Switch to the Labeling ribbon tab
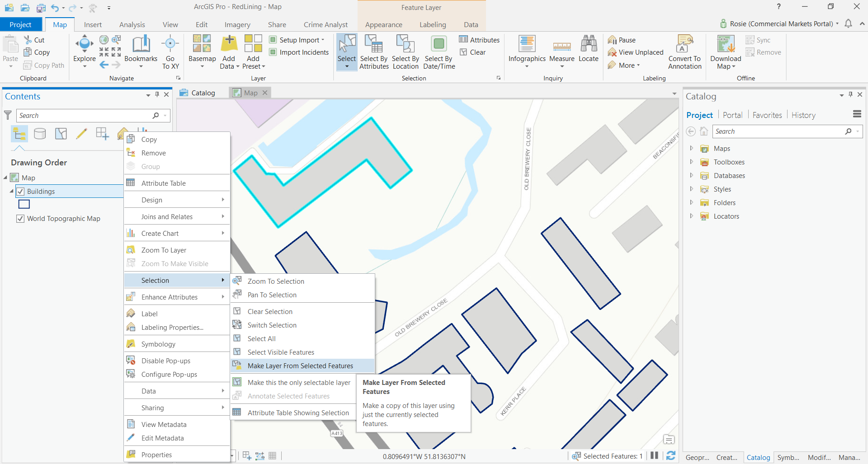Screen dimensions: 868x464 pyautogui.click(x=433, y=25)
